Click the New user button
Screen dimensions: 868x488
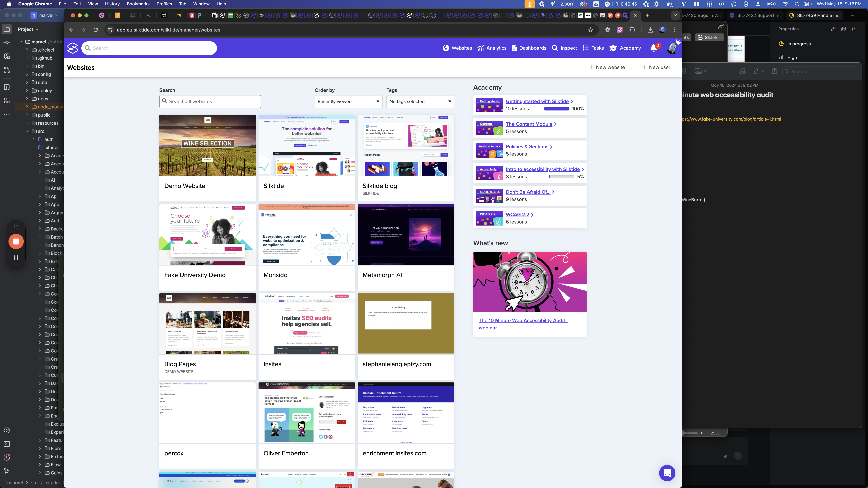click(656, 67)
